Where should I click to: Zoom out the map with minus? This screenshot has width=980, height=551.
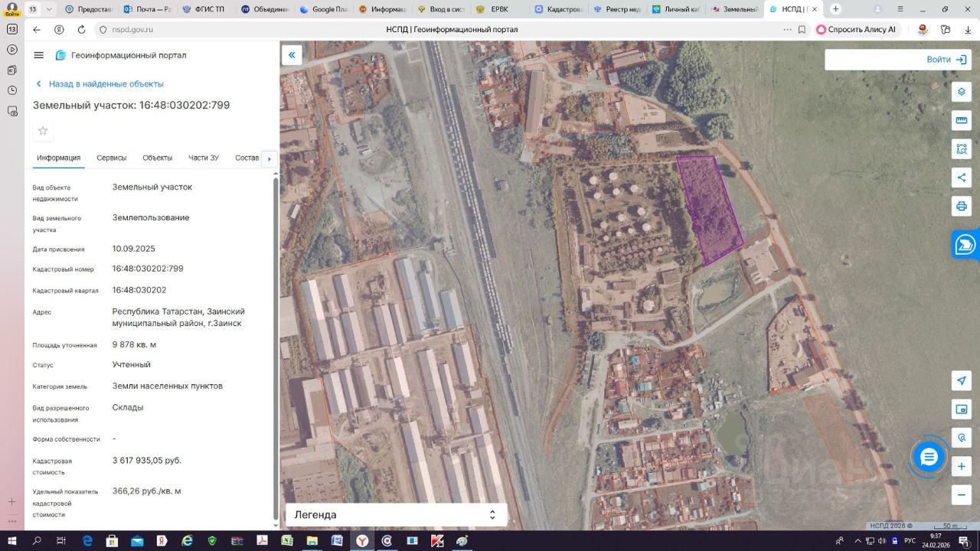click(961, 494)
